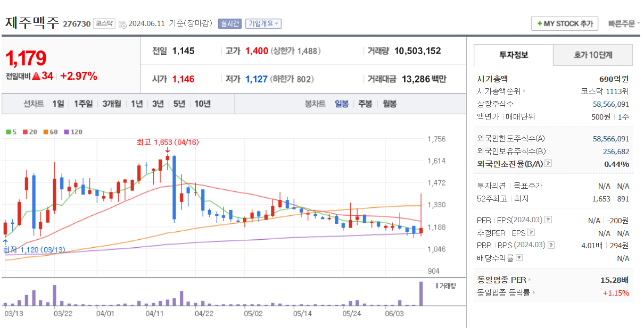Click the orange 60-day moving average legend
The width and height of the screenshot is (644, 328).
(x=51, y=131)
